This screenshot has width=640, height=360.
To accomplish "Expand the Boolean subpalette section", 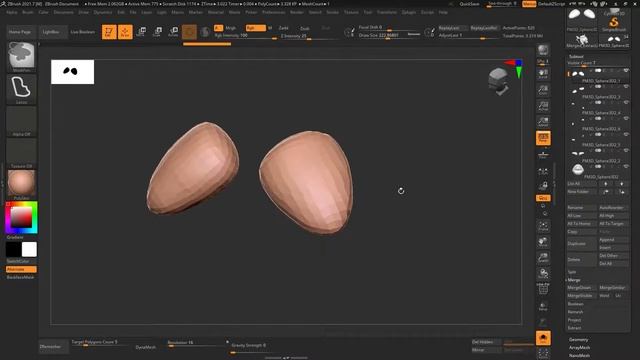I will tap(576, 304).
